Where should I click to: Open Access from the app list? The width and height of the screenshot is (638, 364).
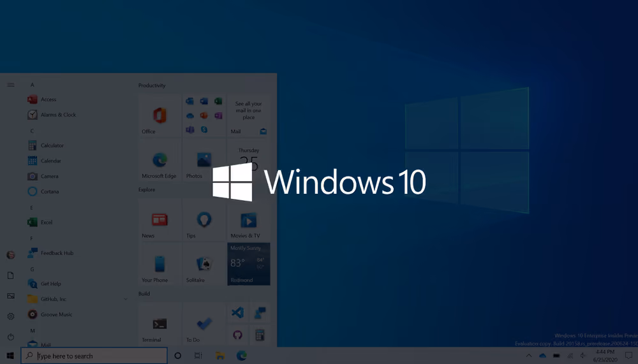tap(77, 99)
